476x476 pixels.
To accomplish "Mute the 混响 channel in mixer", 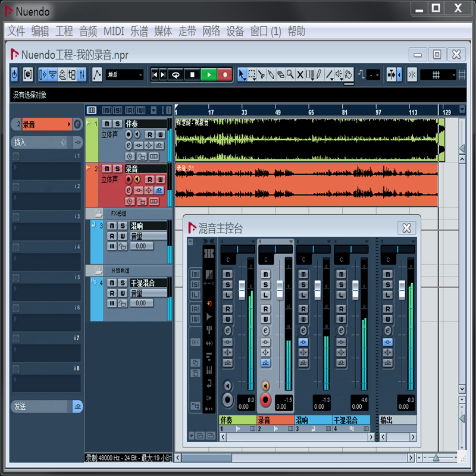I will coord(303,274).
